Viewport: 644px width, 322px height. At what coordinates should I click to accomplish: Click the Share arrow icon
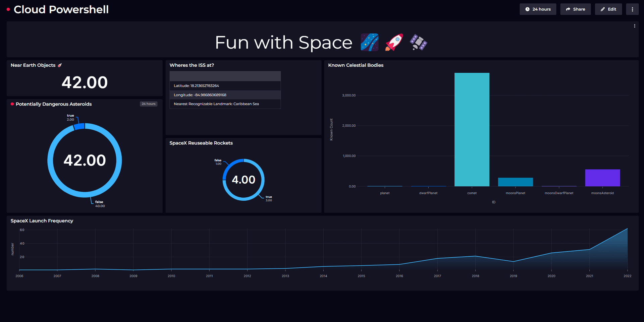[567, 9]
